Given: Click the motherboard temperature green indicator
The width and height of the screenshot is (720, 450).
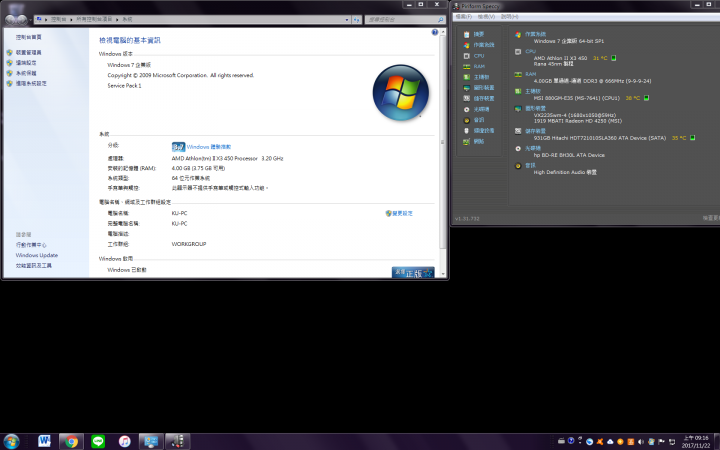Looking at the screenshot, I should coord(646,98).
